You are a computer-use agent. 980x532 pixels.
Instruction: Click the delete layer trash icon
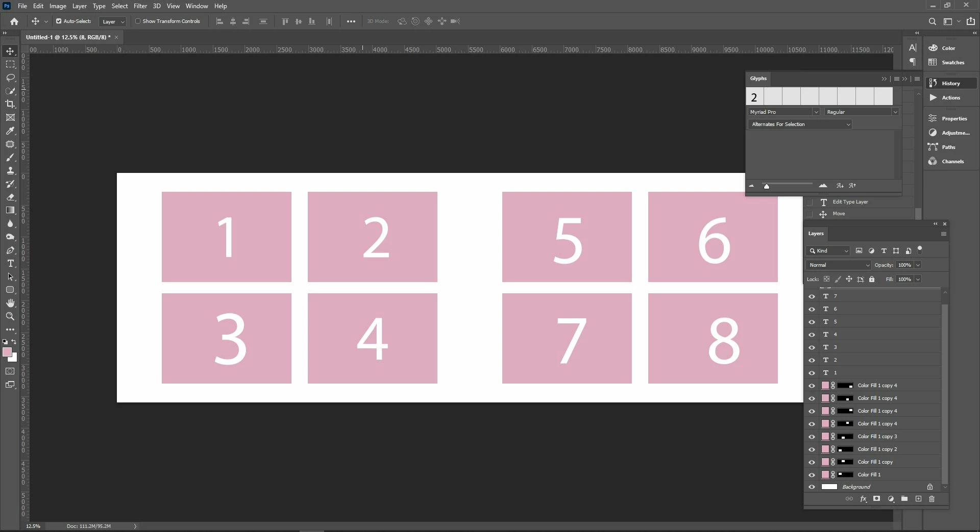tap(932, 499)
